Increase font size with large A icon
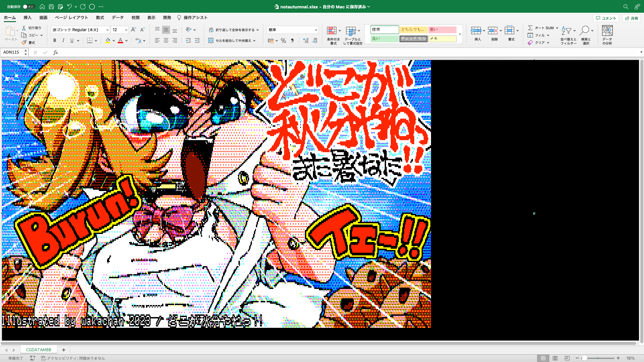The image size is (644, 362). point(133,30)
